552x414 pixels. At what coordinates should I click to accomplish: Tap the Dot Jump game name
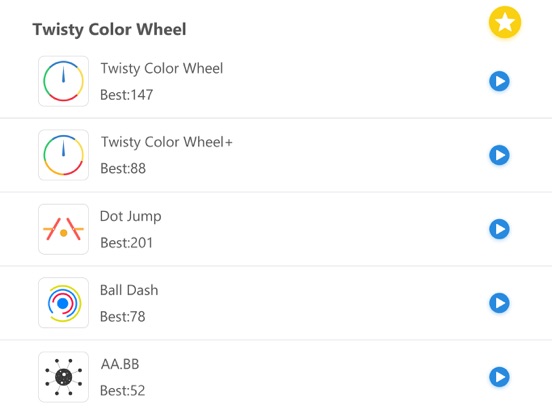[131, 217]
